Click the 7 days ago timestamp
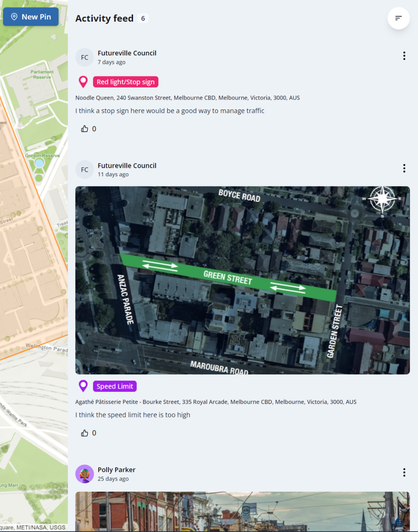Screen dimensions: 418x532 (x=111, y=62)
